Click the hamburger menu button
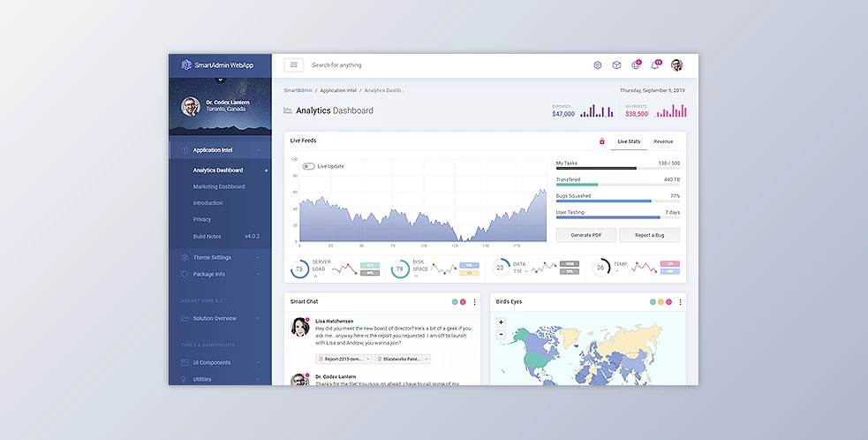 pos(294,64)
